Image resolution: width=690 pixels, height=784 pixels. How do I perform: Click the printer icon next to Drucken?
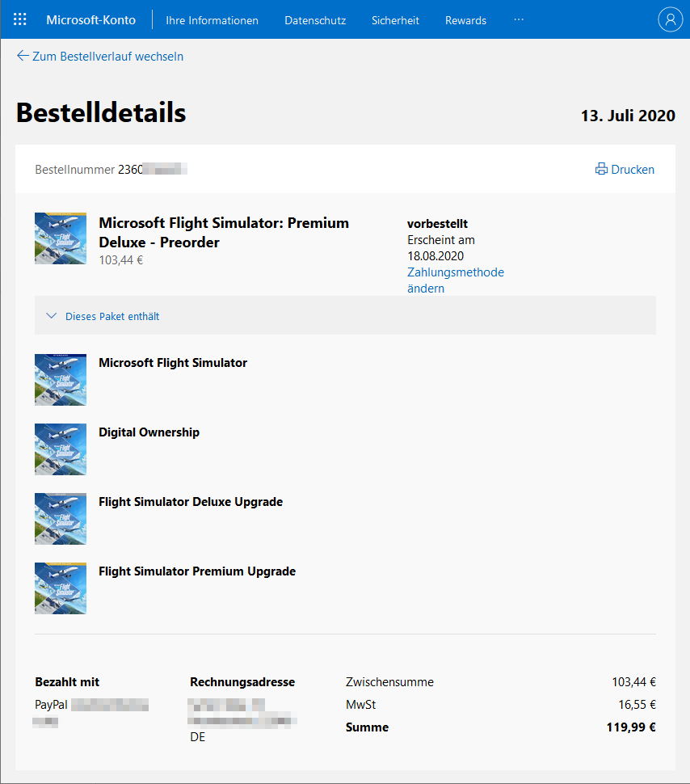[x=601, y=169]
